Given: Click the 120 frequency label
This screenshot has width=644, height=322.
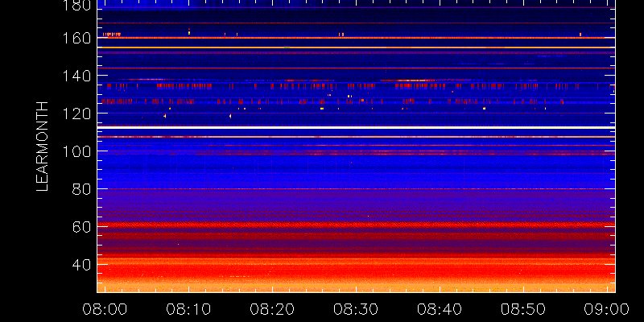Looking at the screenshot, I should (76, 114).
